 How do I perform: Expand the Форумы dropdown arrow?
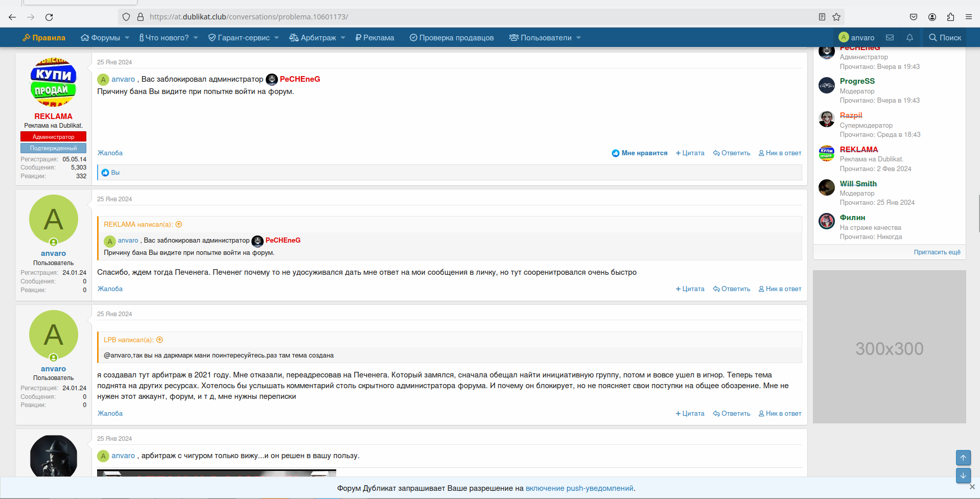pos(127,38)
